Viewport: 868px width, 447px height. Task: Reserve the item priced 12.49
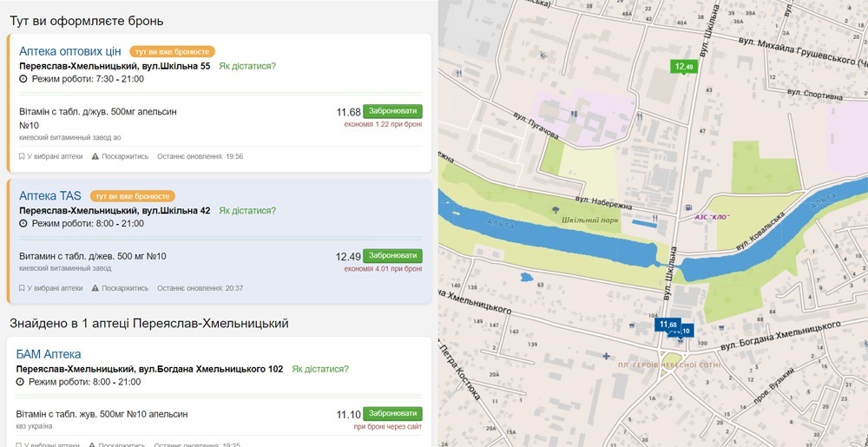(392, 255)
